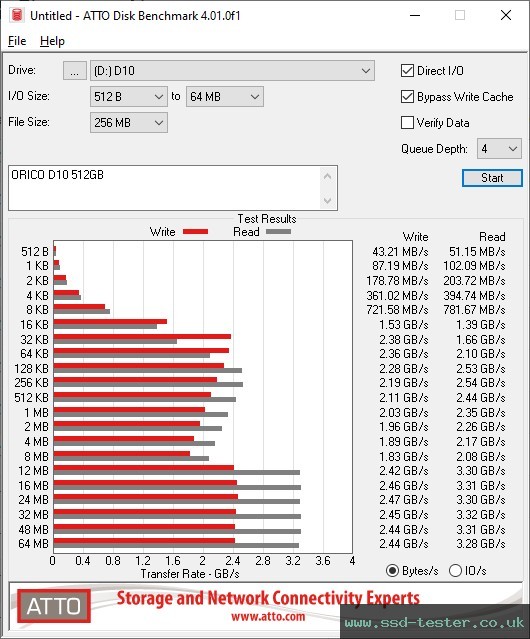This screenshot has height=639, width=530.
Task: Open the Help menu
Action: tap(52, 41)
